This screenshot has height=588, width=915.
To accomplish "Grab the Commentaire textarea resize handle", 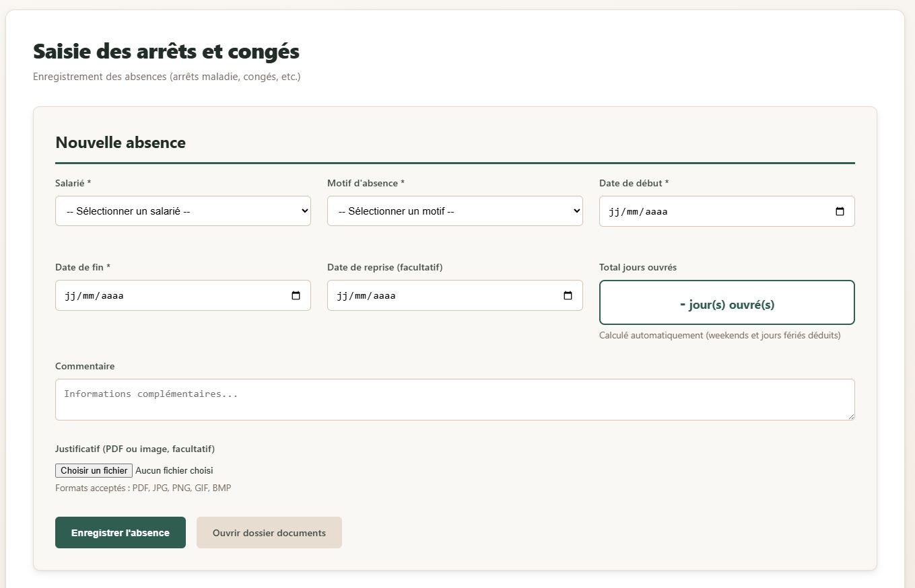I will (x=851, y=416).
